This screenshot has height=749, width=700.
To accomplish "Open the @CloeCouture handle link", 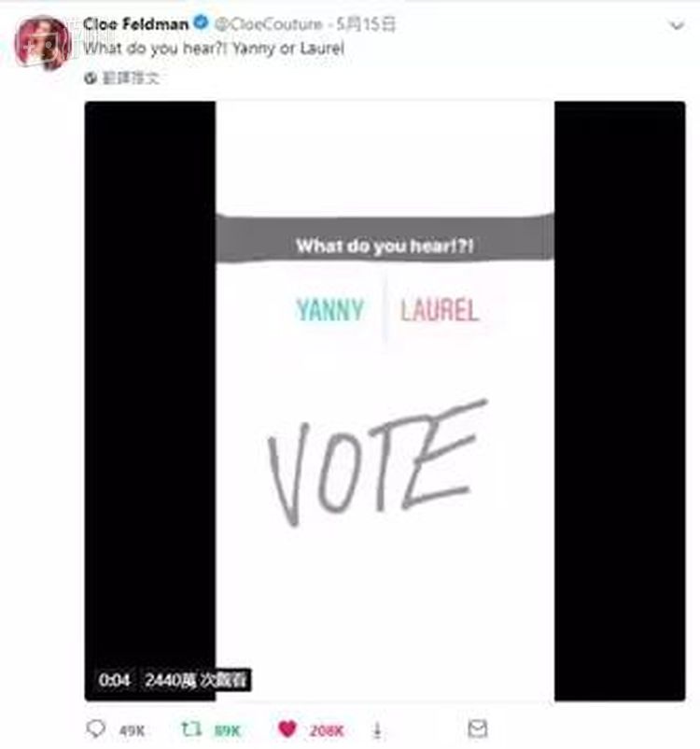I will coord(269,24).
